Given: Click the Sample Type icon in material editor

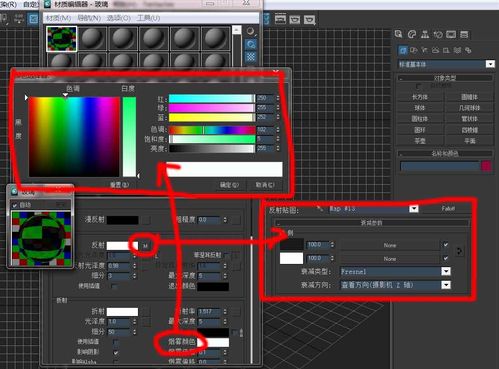Looking at the screenshot, I should tap(251, 32).
